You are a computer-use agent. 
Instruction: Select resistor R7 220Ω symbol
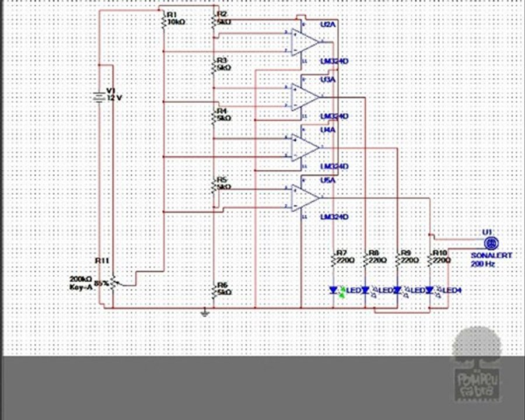[333, 259]
